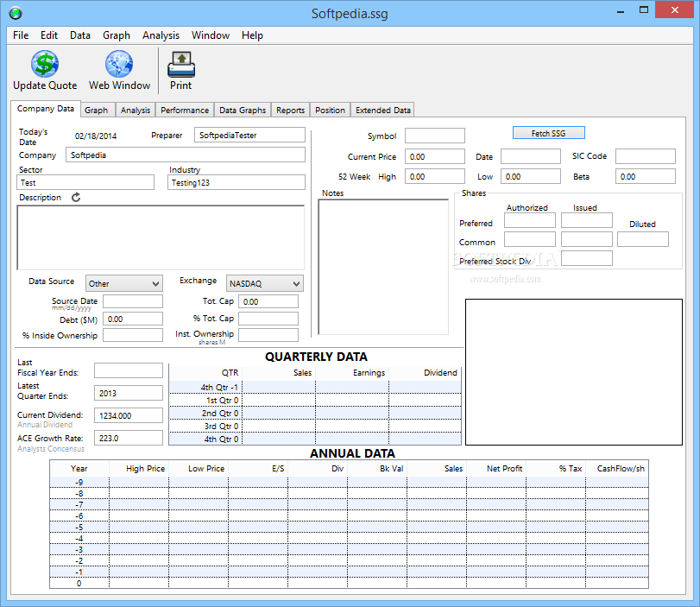Image resolution: width=700 pixels, height=607 pixels.
Task: Click the Beta input field
Action: coord(646,176)
